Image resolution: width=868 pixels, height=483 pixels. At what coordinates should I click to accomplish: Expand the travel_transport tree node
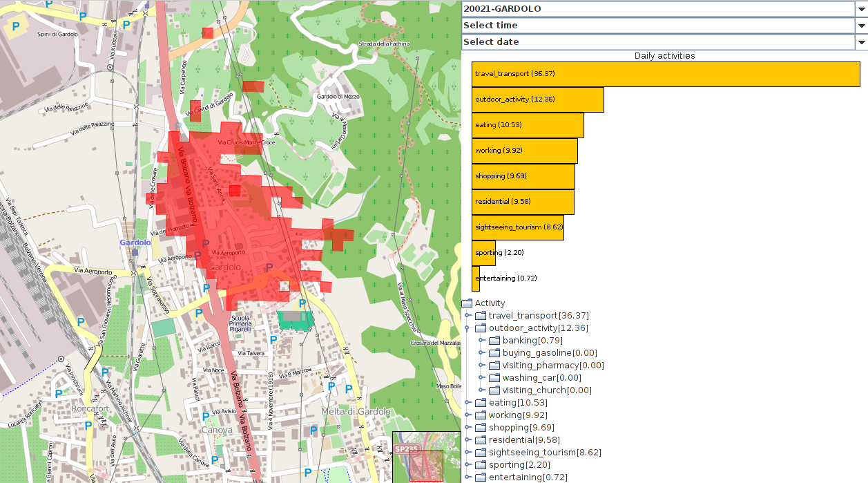[x=467, y=316]
